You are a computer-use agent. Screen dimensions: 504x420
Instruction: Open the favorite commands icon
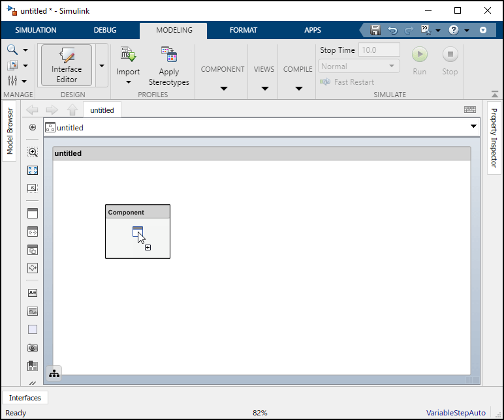point(426,30)
